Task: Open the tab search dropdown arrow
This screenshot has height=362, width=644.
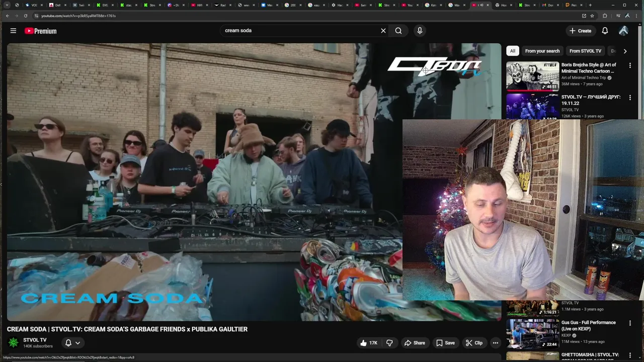Action: click(7, 5)
